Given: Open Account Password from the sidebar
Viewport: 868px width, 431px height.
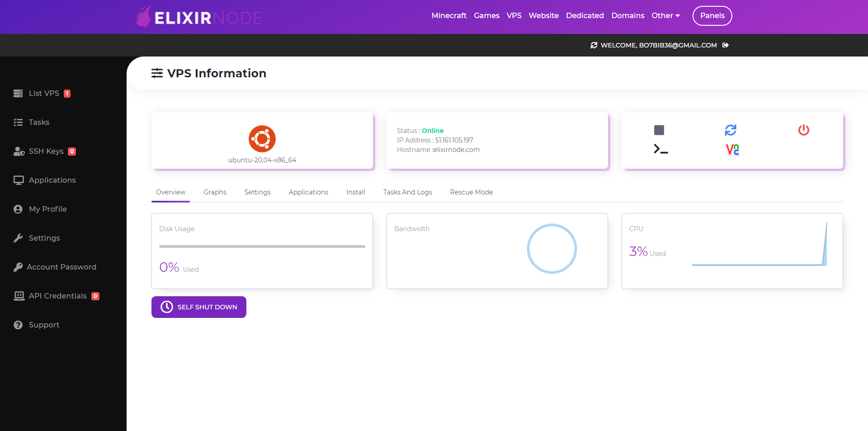Looking at the screenshot, I should pos(61,267).
